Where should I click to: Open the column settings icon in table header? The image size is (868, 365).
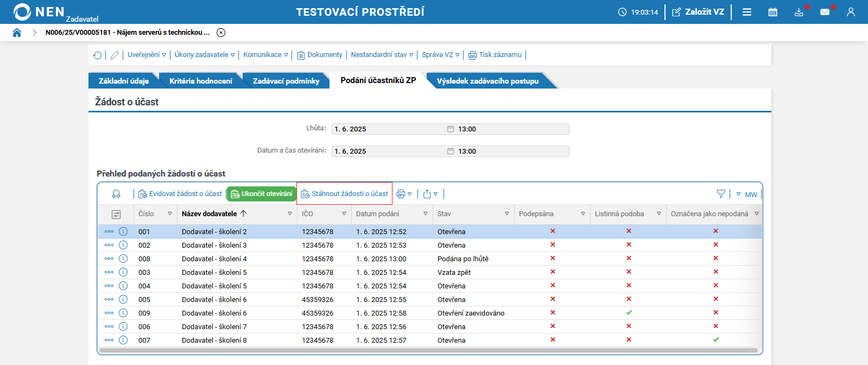(x=116, y=214)
